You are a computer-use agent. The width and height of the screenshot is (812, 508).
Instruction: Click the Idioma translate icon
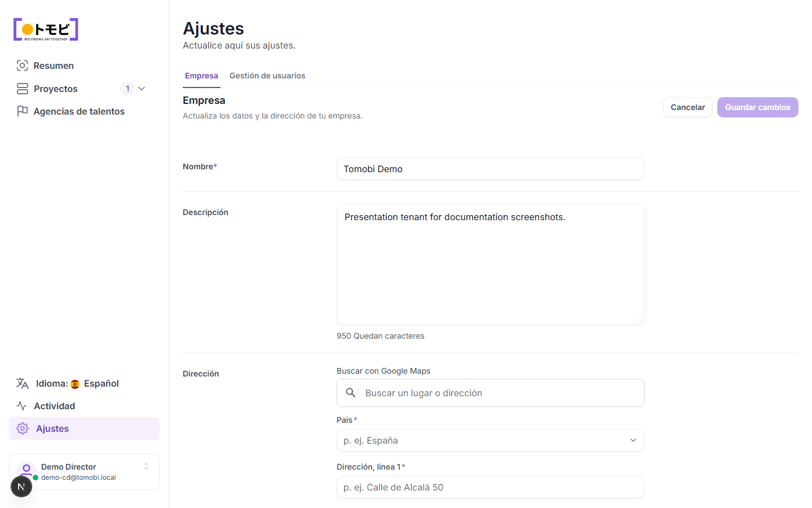point(23,383)
